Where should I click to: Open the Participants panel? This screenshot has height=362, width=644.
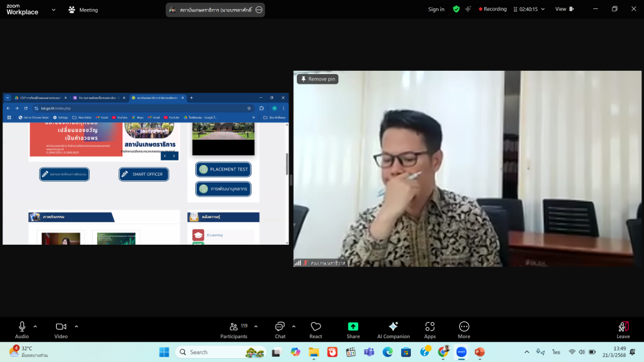[x=234, y=330]
